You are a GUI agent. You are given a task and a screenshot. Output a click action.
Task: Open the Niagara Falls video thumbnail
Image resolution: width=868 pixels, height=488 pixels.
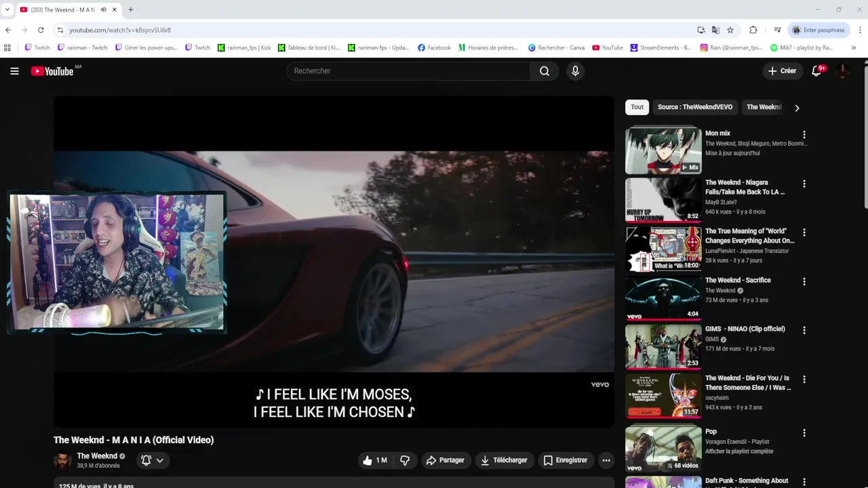click(663, 199)
